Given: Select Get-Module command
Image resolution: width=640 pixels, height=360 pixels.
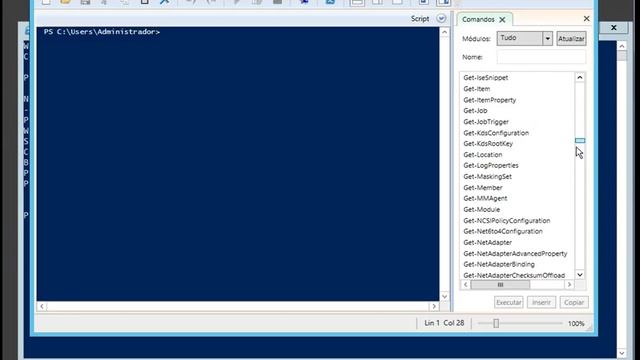Looking at the screenshot, I should click(482, 209).
